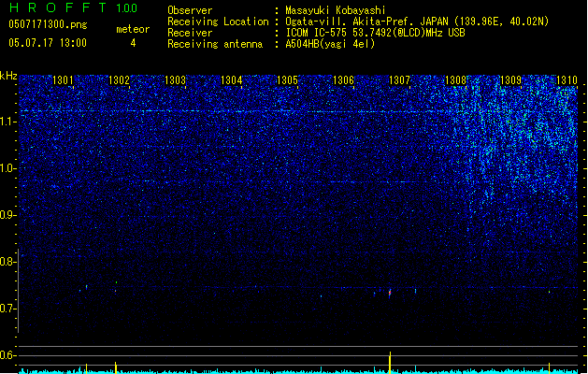
Task: Click the 1.1 frequency axis label
Action: click(8, 122)
